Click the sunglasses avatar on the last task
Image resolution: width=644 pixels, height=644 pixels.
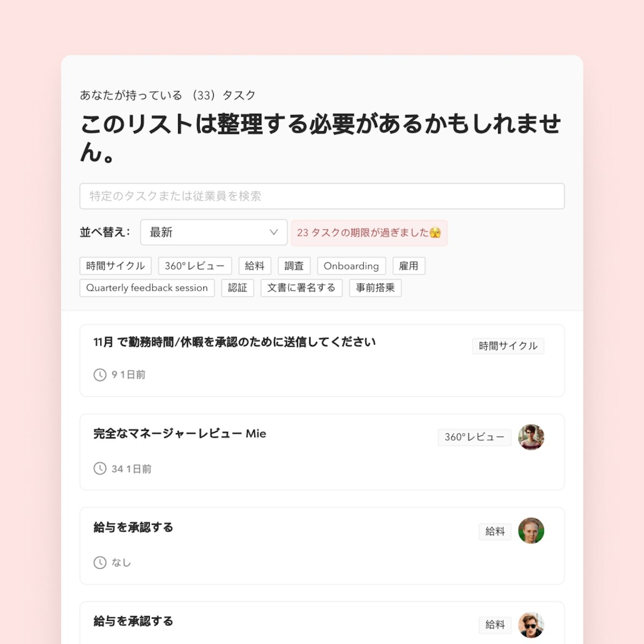point(531,625)
